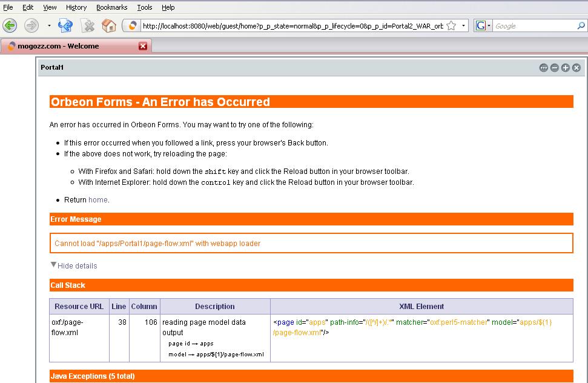Minimize the Portal1 portlet

tap(554, 68)
